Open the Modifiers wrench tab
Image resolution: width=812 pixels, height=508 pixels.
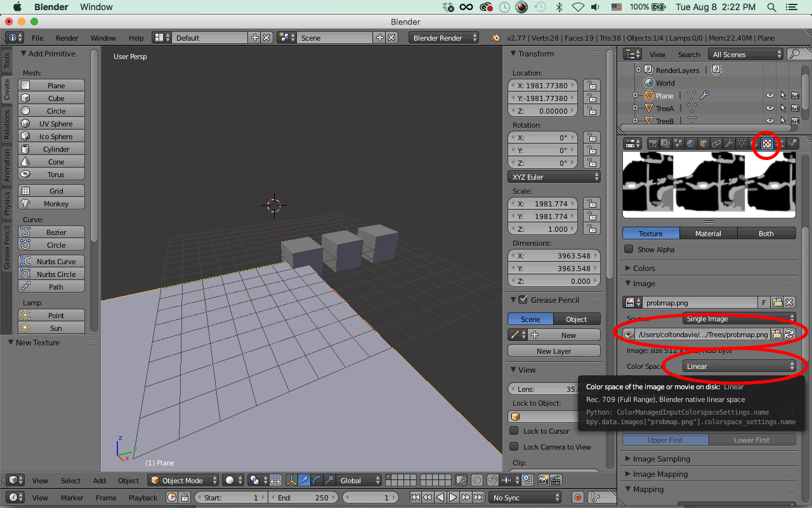tap(729, 144)
